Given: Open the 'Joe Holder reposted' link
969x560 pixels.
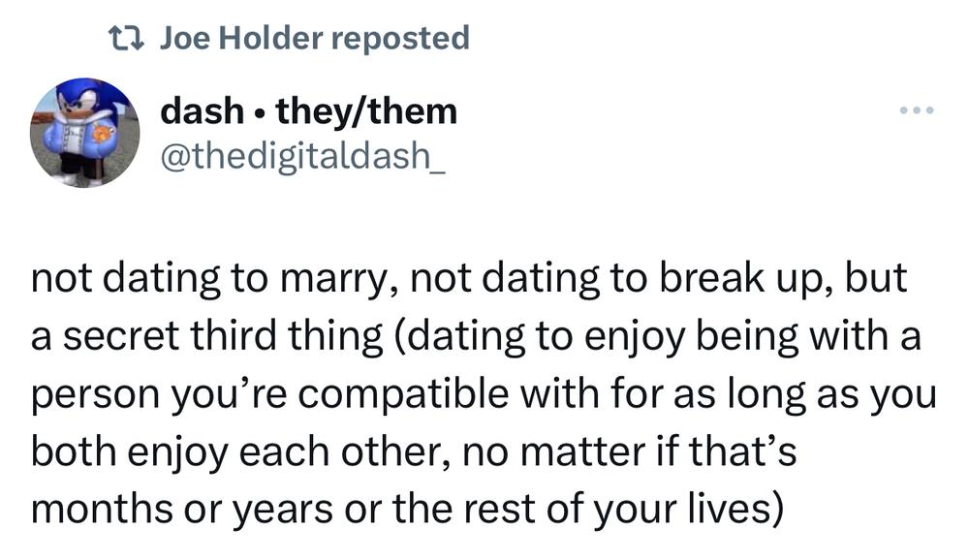Looking at the screenshot, I should 315,38.
